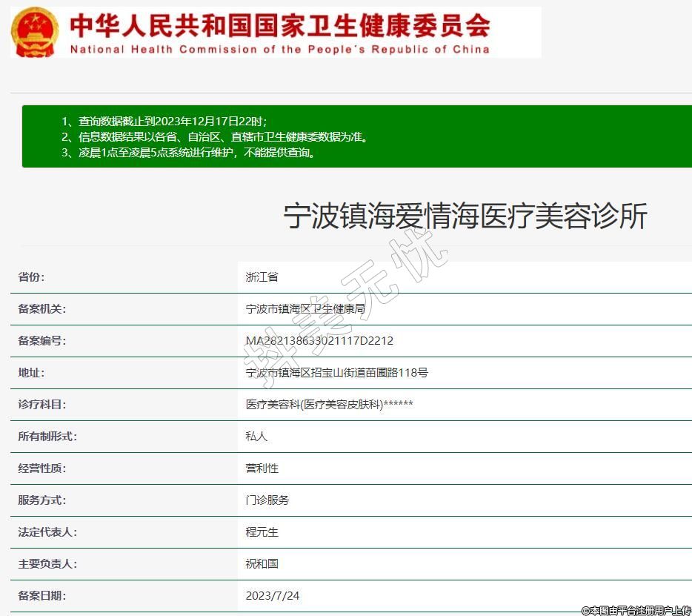The width and height of the screenshot is (692, 616).
Task: Click the English National Health Commission subtitle
Action: tap(279, 50)
